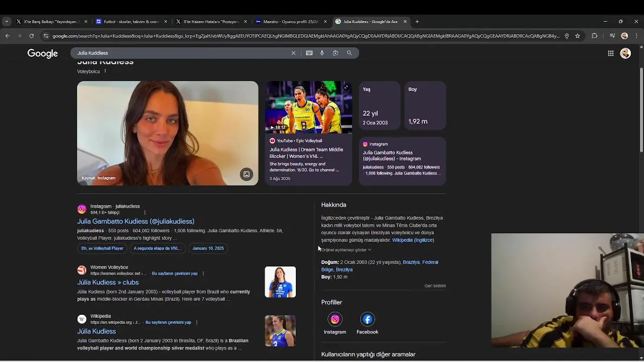Switch to Futbol skorlar tab

[130, 22]
